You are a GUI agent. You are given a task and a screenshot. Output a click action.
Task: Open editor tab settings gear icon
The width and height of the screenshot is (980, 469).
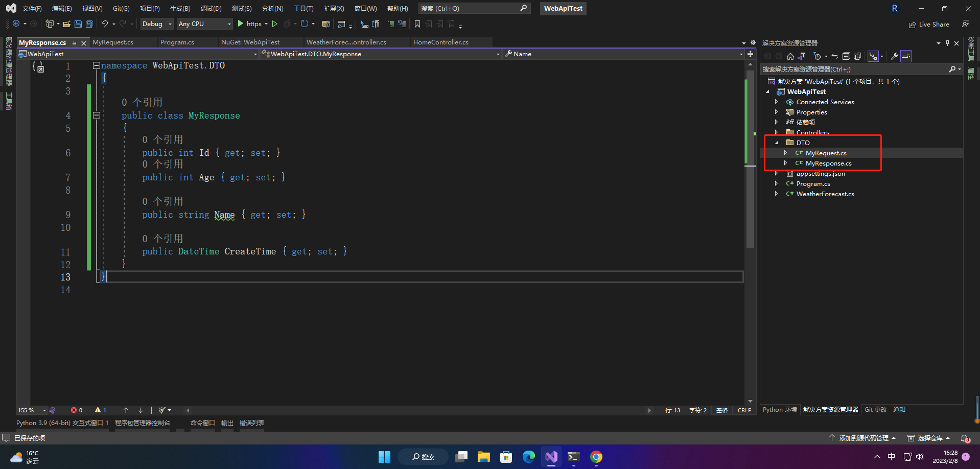pos(753,43)
